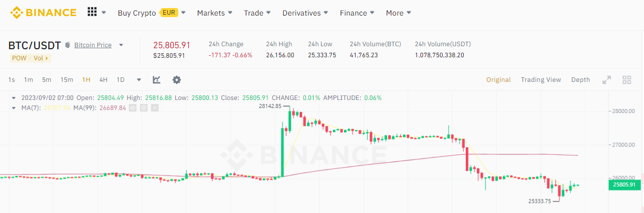Screen dimensions: 644x213
Task: Remove the MA indicator with X icon
Action: (155, 108)
